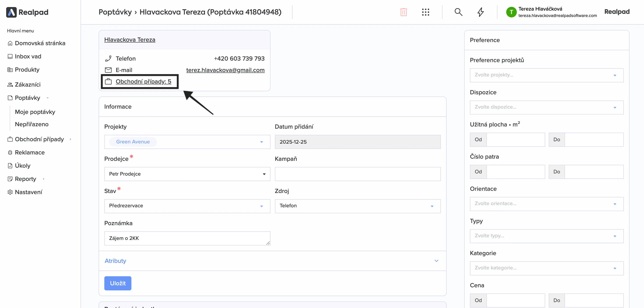Click the search magnifier icon

click(x=458, y=12)
